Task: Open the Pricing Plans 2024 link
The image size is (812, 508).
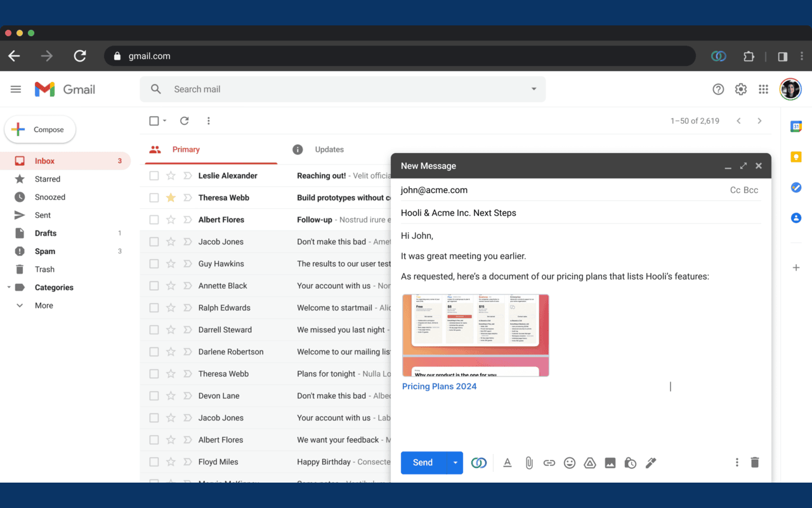Action: [439, 386]
